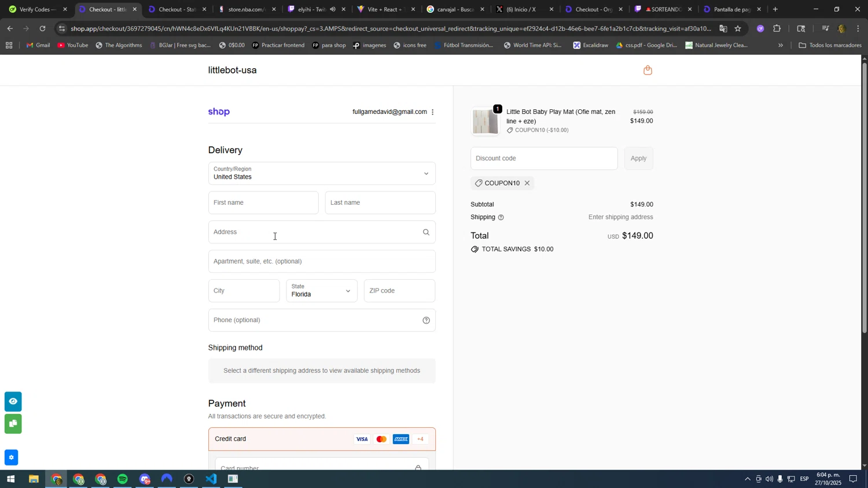
Task: Click the +4 more card types badge
Action: pos(421,439)
